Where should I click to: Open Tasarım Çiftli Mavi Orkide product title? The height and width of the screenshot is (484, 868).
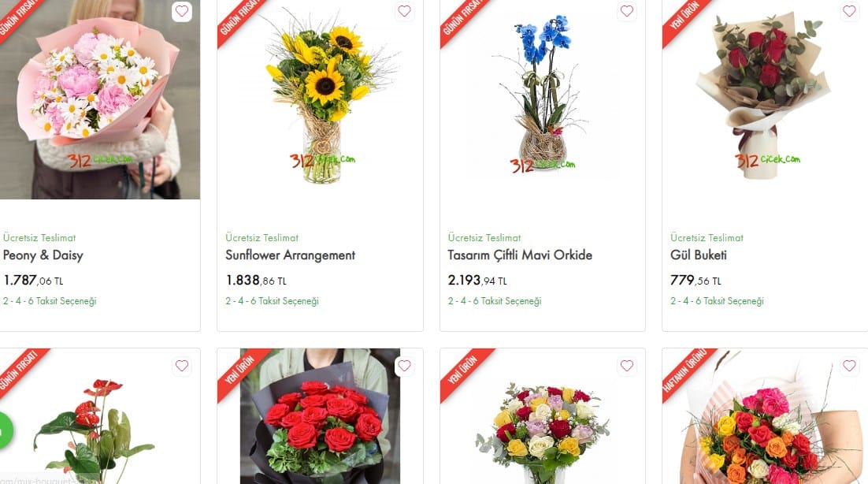(520, 255)
